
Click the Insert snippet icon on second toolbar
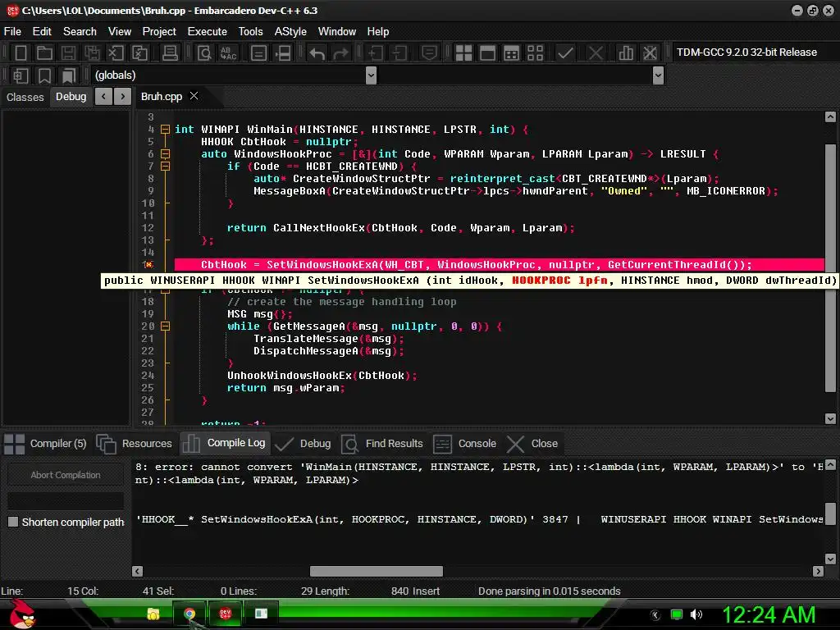[x=21, y=75]
